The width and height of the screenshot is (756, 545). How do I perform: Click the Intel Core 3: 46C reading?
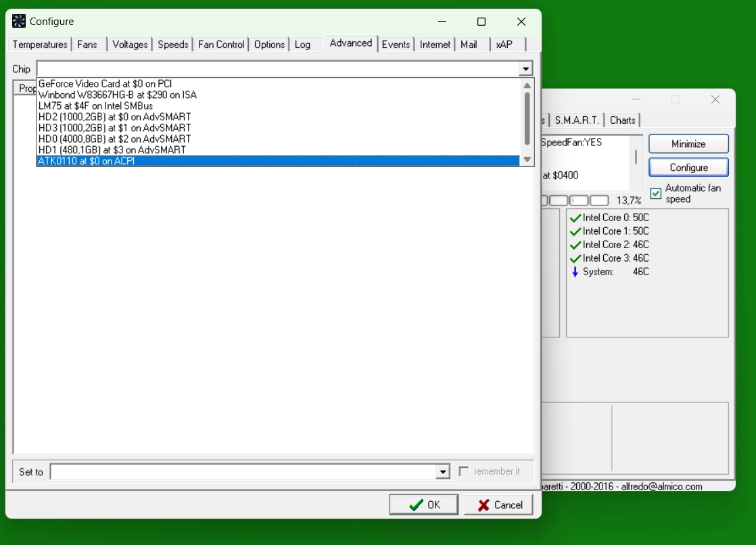pos(616,258)
